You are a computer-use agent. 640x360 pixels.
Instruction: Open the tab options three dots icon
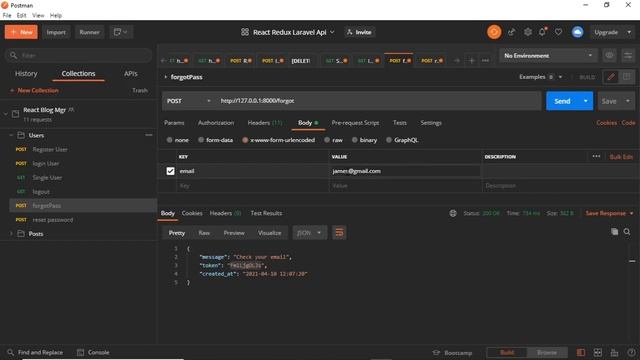(x=485, y=60)
